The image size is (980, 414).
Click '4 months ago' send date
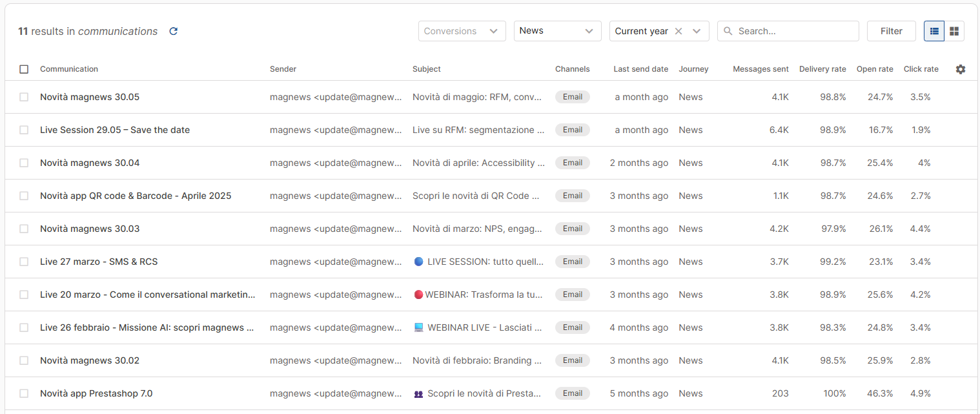[x=639, y=327]
